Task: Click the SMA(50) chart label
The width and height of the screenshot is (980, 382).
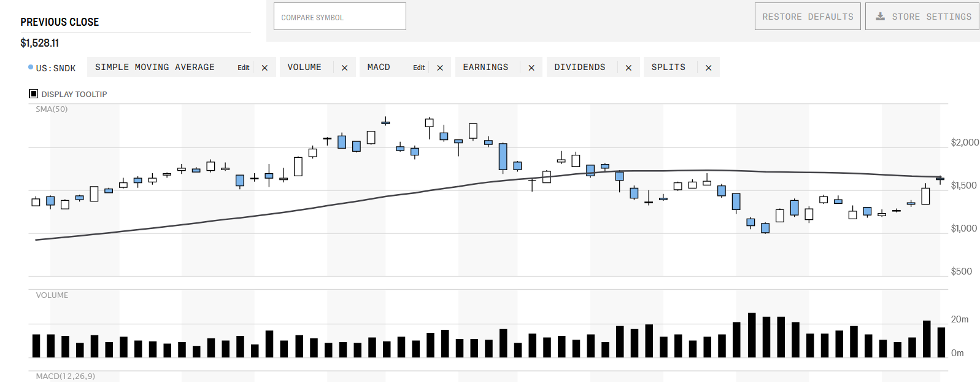Action: click(52, 109)
